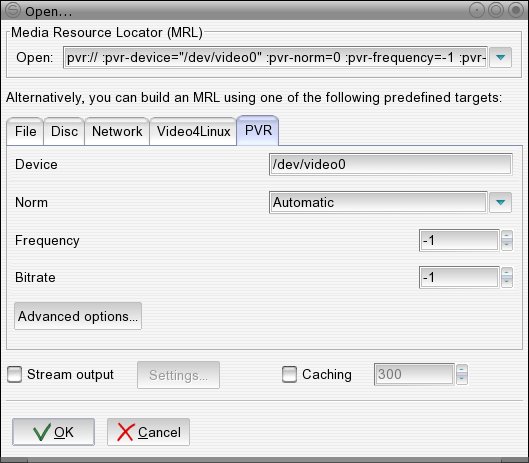The height and width of the screenshot is (463, 529).
Task: Enable the Stream output checkbox
Action: tap(15, 375)
